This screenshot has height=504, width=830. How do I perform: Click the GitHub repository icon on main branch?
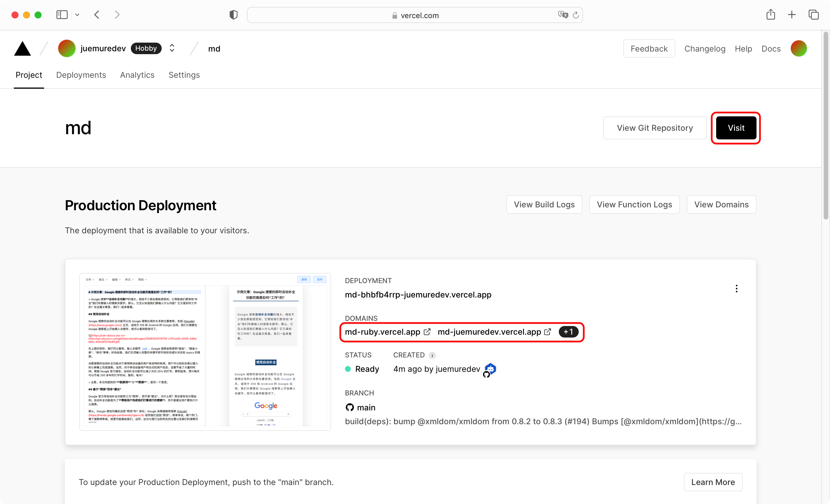(350, 407)
